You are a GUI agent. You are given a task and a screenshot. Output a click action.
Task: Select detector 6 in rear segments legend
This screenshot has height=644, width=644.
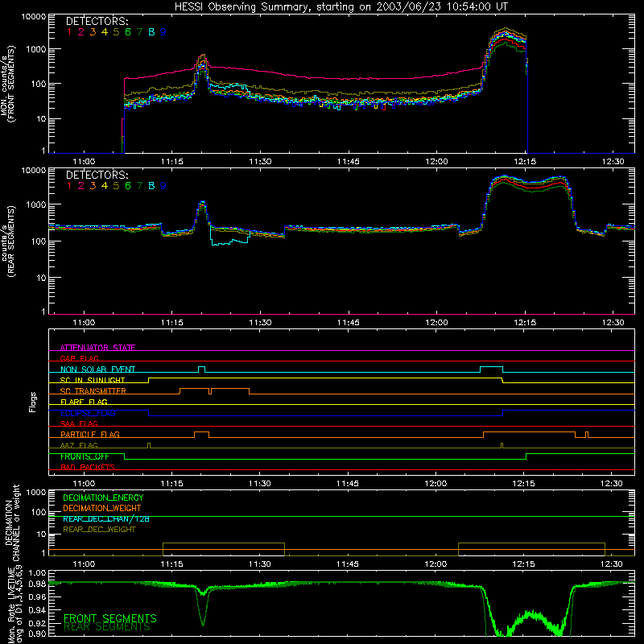click(128, 186)
